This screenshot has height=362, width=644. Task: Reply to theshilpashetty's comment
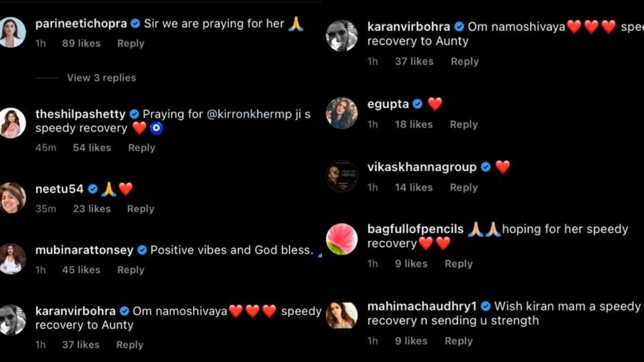[x=142, y=147]
